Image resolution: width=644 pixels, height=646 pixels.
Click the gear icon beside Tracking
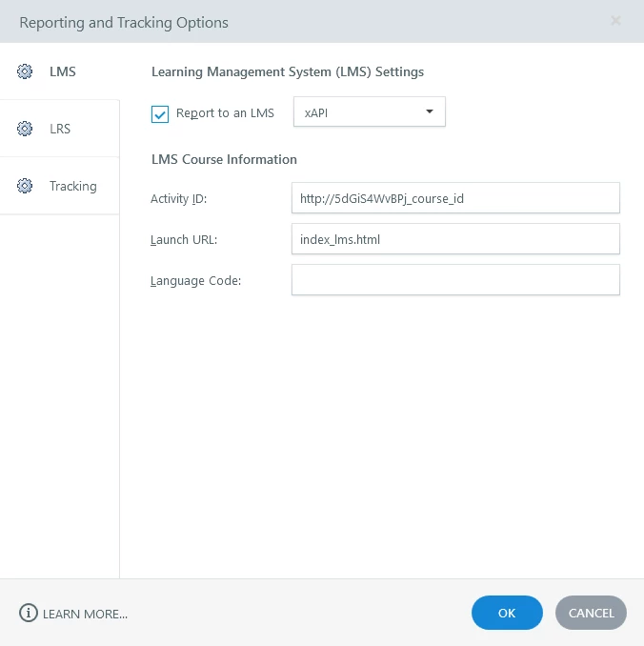click(26, 186)
